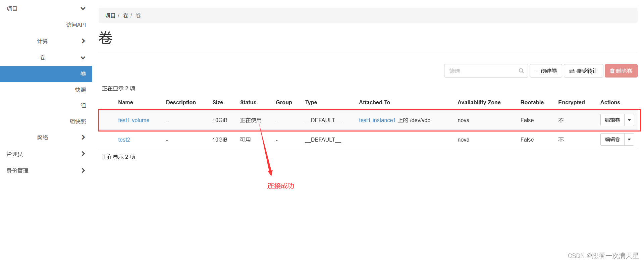Image resolution: width=644 pixels, height=262 pixels.
Task: Click 编辑卷 for test2 row
Action: 612,140
